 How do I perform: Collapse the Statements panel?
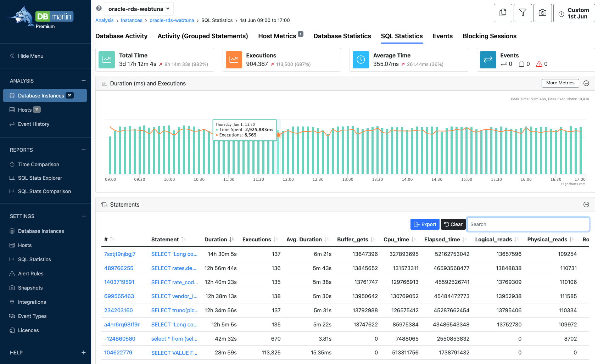click(x=586, y=205)
